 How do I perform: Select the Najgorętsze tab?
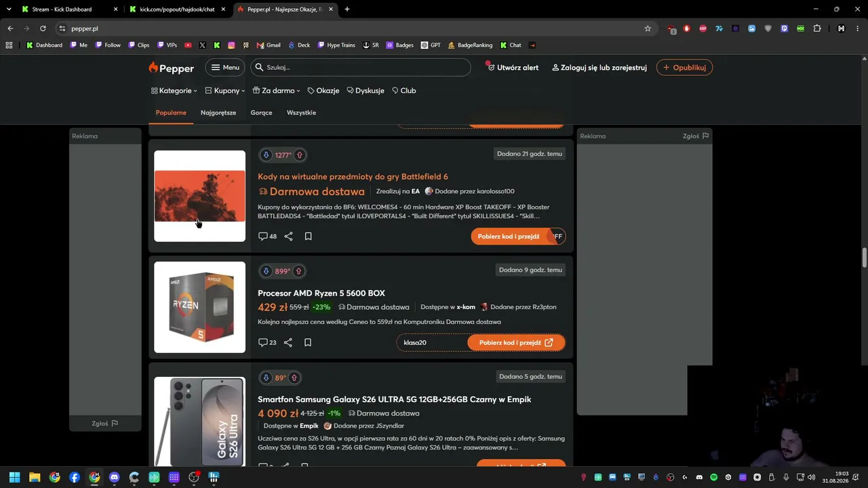tap(218, 113)
